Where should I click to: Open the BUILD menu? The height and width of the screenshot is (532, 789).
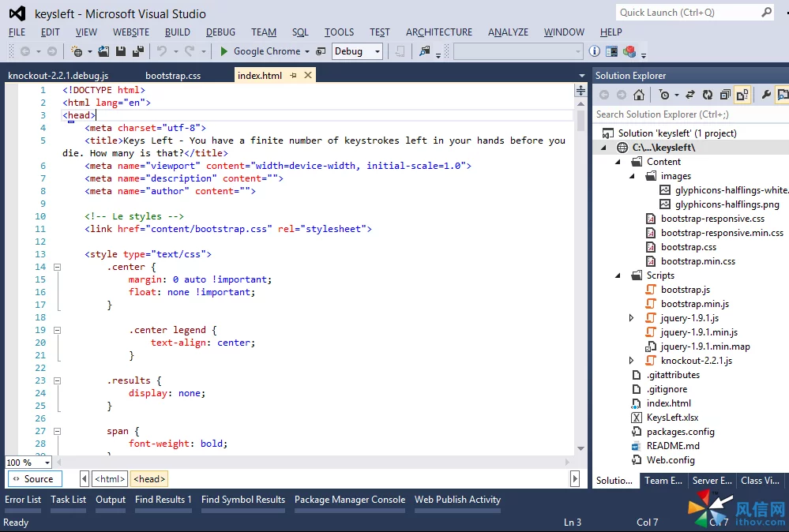coord(178,32)
